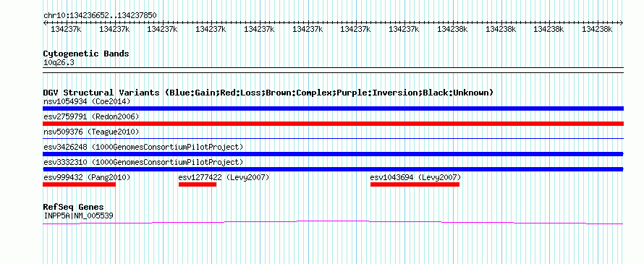Viewport: 644px width, 264px height.
Task: Click the red esv1277422 loss bar
Action: (198, 184)
